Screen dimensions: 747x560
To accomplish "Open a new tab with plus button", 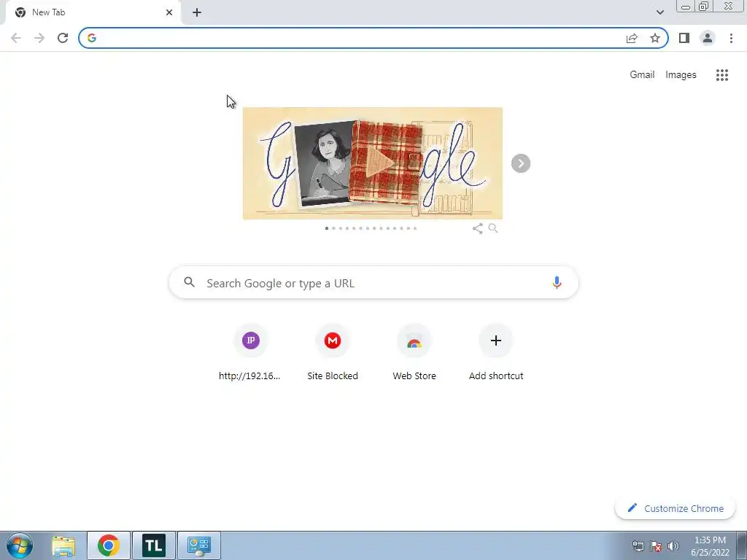I will [197, 12].
